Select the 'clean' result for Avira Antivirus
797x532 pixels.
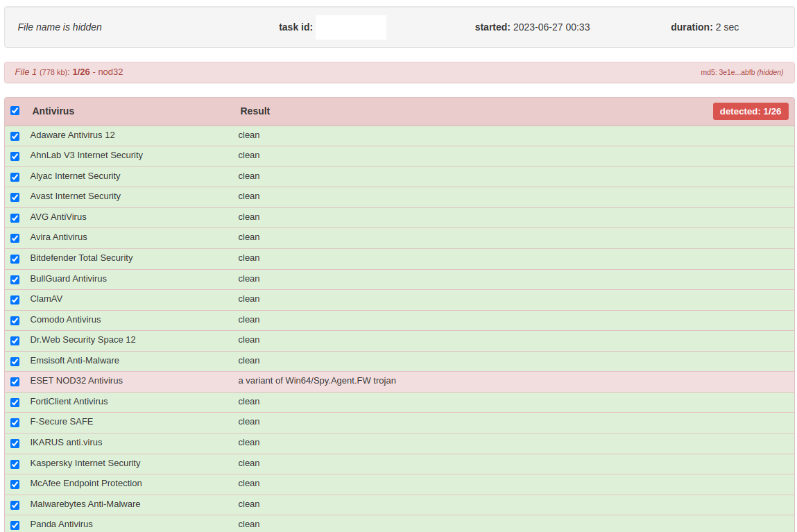(x=249, y=237)
